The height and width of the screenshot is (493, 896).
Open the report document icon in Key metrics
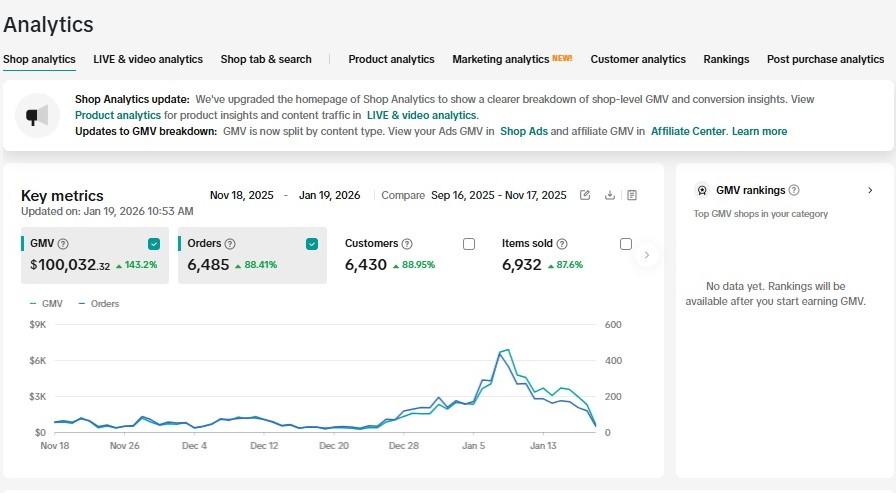632,195
